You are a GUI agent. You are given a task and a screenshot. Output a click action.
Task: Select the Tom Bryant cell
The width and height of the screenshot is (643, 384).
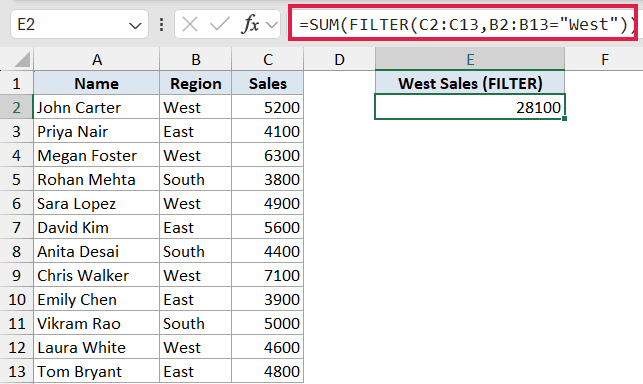[x=96, y=371]
